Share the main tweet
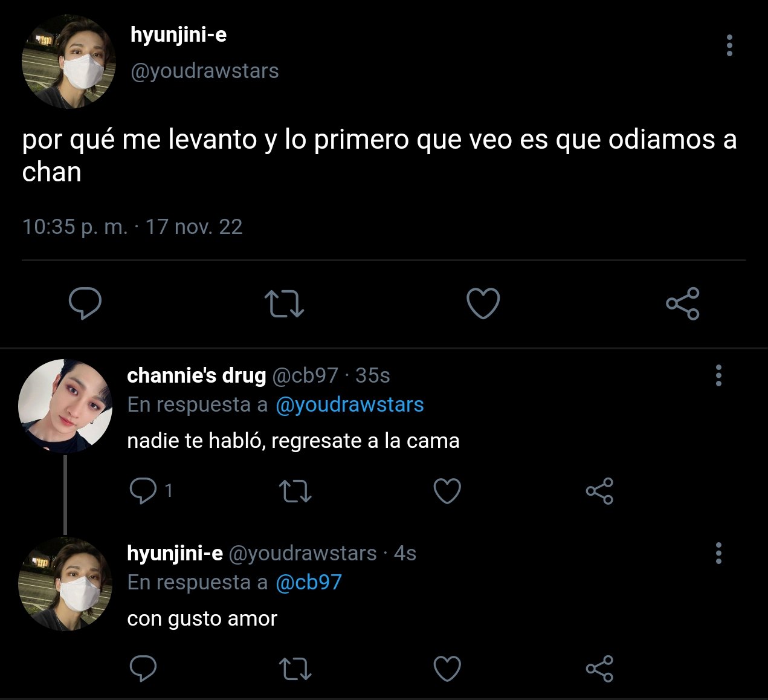Image resolution: width=768 pixels, height=700 pixels. click(x=683, y=303)
